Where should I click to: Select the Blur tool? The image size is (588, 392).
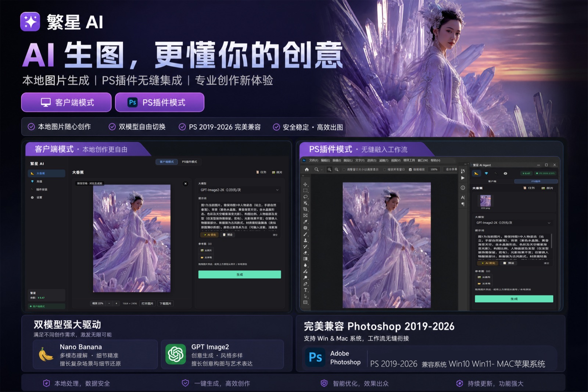[305, 265]
